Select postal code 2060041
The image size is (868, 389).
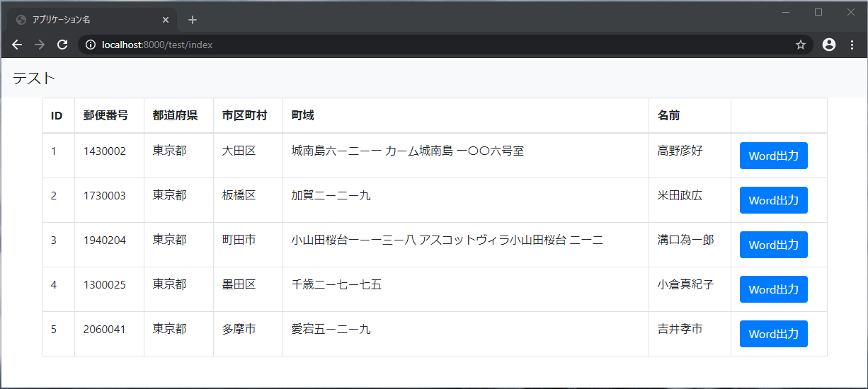[x=105, y=329]
